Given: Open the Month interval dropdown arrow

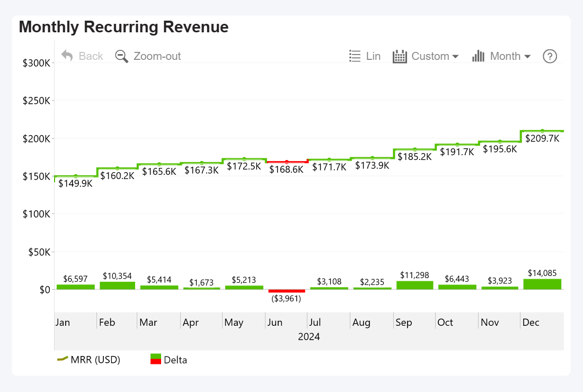Looking at the screenshot, I should point(527,57).
